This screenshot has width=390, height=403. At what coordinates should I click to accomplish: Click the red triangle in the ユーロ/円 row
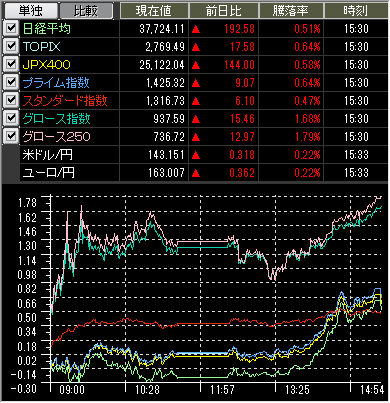(196, 173)
